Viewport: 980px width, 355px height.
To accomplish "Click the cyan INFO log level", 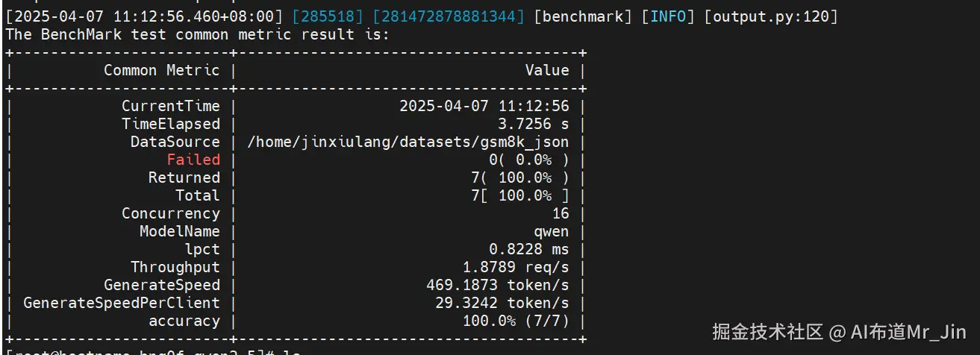I will click(669, 16).
